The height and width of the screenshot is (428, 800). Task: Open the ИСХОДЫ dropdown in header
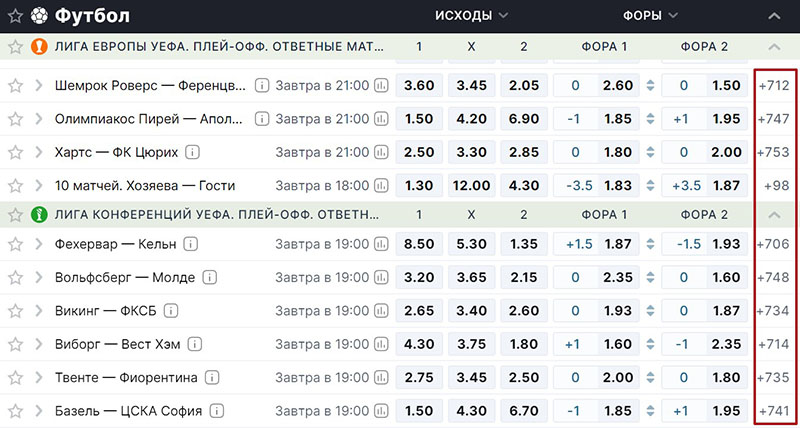pyautogui.click(x=471, y=16)
